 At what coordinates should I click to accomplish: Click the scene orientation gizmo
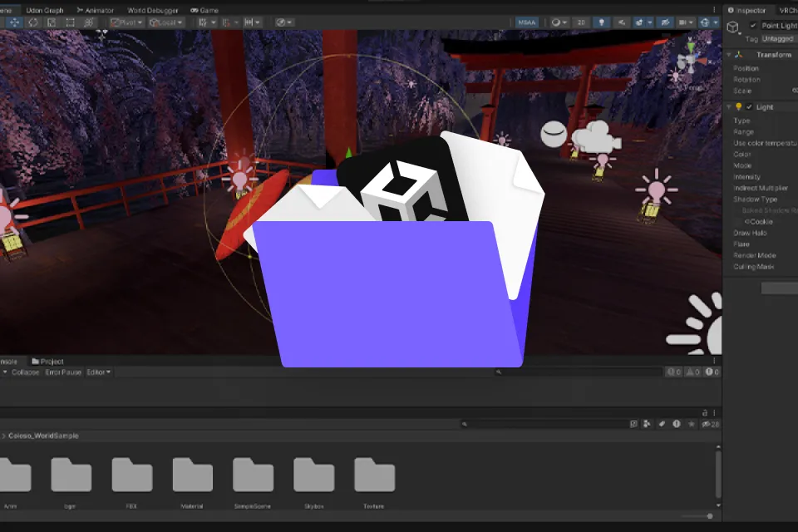tap(691, 61)
